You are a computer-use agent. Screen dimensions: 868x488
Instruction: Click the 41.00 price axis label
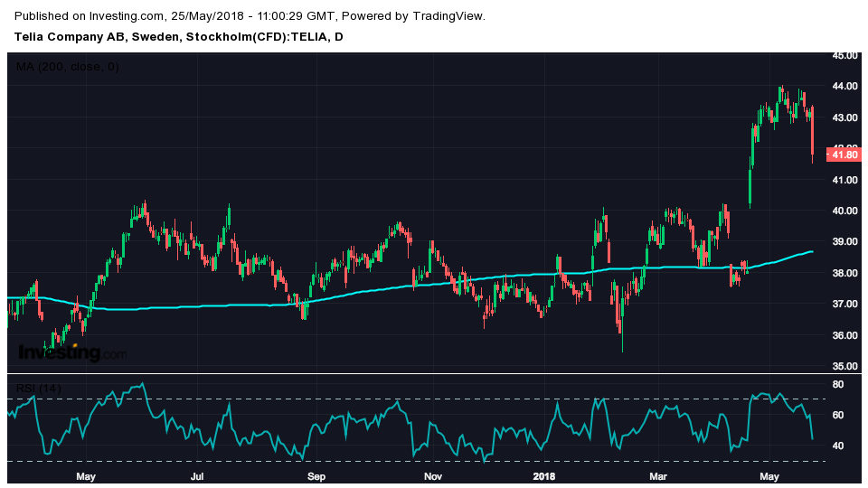point(844,180)
